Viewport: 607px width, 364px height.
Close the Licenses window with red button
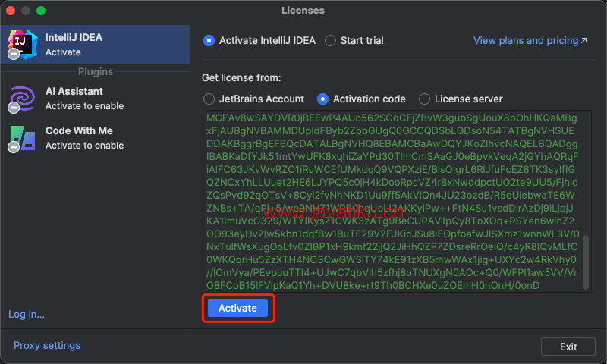pyautogui.click(x=11, y=11)
